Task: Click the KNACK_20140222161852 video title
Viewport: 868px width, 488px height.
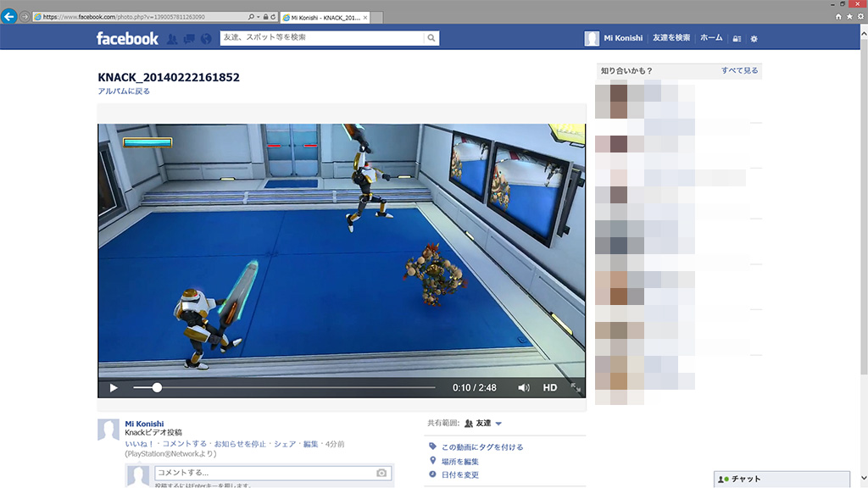Action: [x=169, y=77]
